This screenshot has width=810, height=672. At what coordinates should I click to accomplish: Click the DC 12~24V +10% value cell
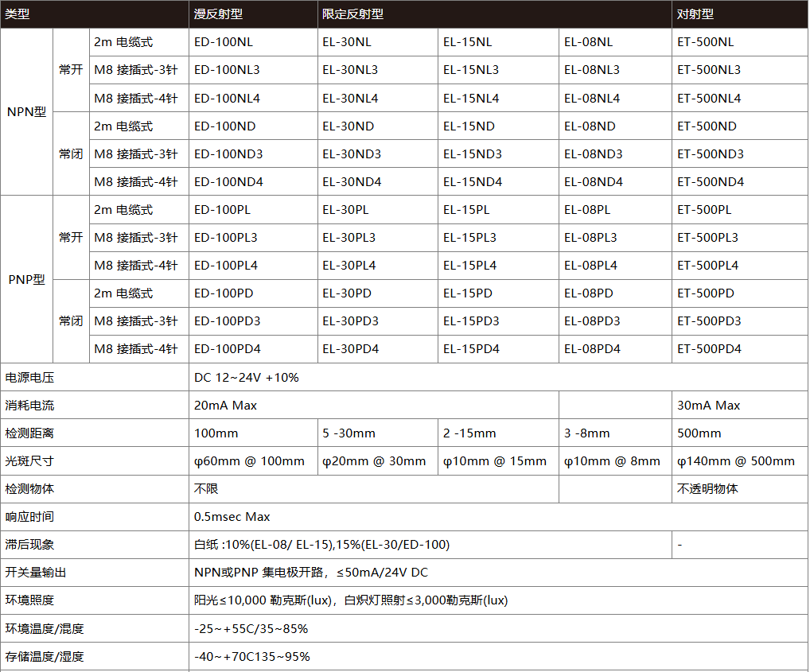247,377
